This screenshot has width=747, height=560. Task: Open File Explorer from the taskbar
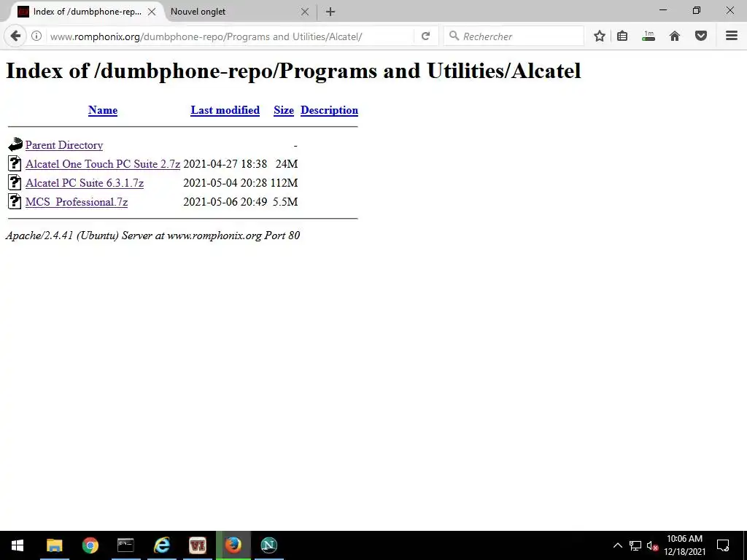[x=54, y=545]
